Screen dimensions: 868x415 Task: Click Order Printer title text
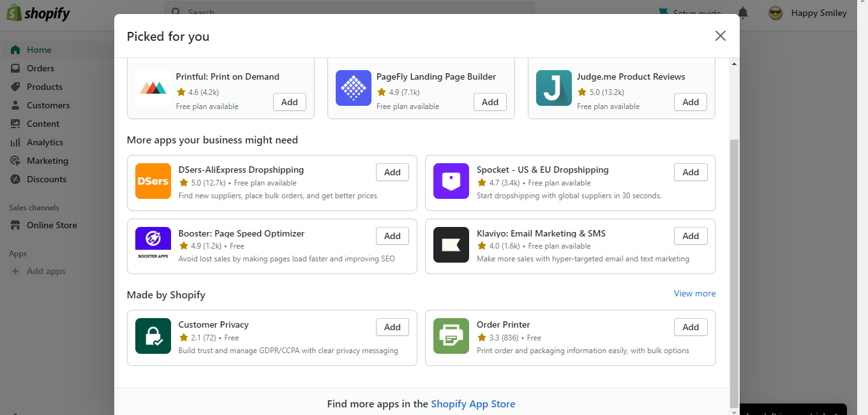coord(504,324)
